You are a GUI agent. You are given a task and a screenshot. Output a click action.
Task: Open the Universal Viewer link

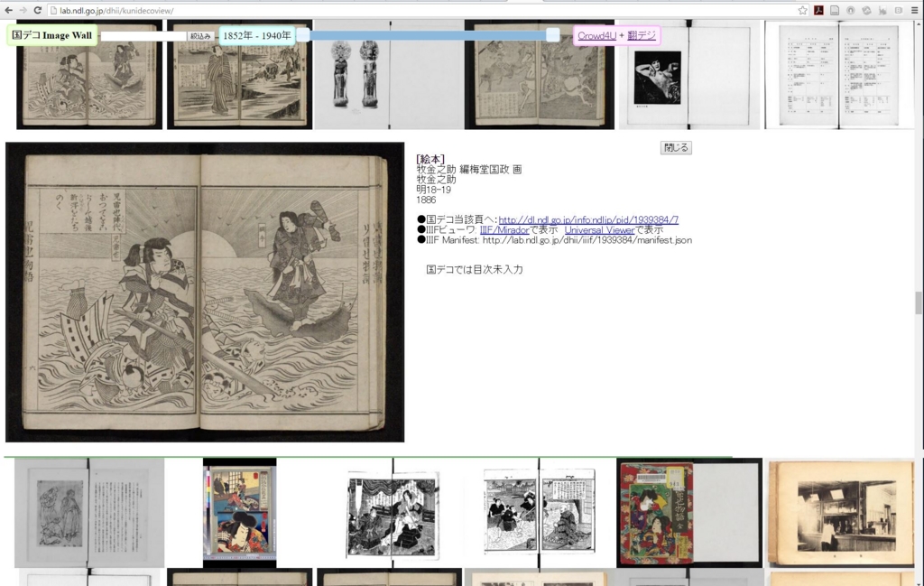[x=599, y=230]
